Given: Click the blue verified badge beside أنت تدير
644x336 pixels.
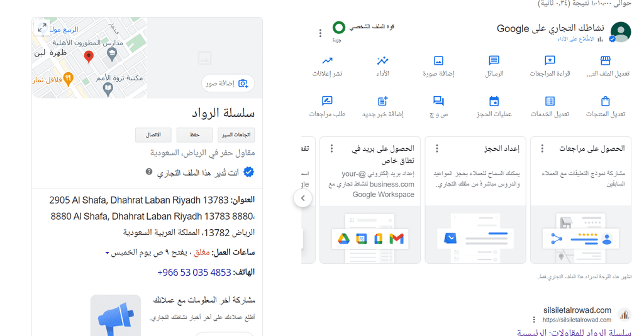Looking at the screenshot, I should 248,172.
